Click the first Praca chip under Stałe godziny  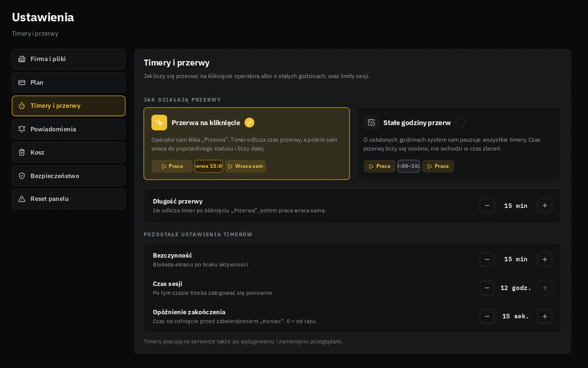coord(379,166)
